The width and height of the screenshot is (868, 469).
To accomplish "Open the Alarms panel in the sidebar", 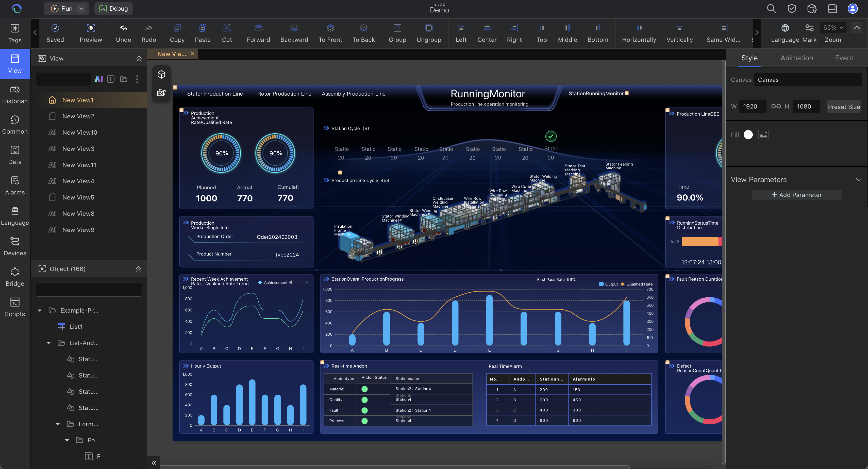I will (x=15, y=185).
